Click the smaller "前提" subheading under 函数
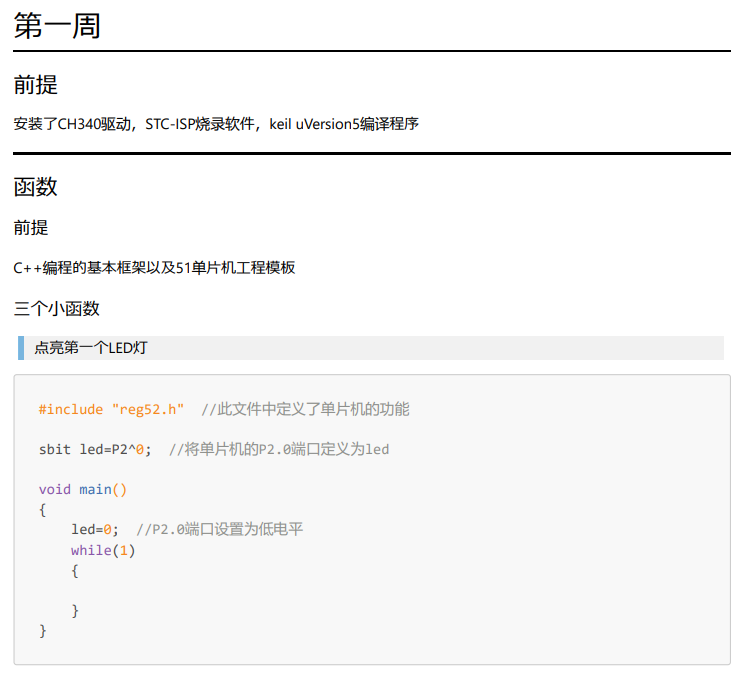 [x=31, y=228]
